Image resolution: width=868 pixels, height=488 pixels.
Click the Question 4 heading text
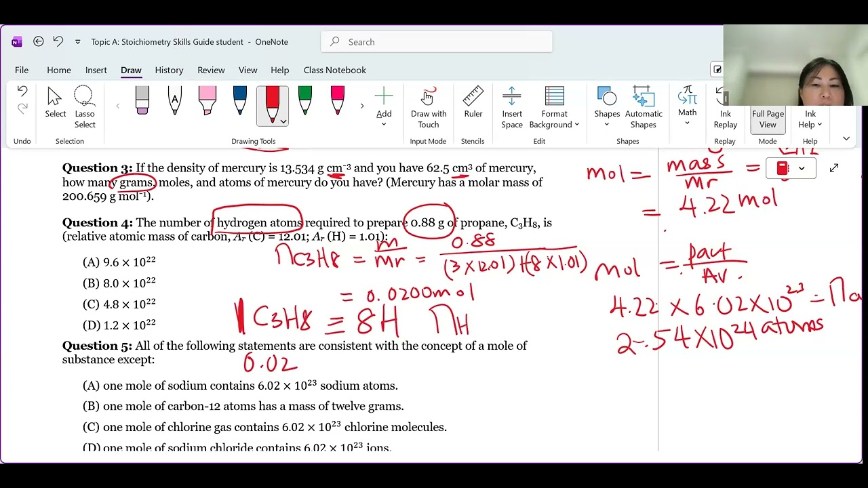pyautogui.click(x=98, y=222)
